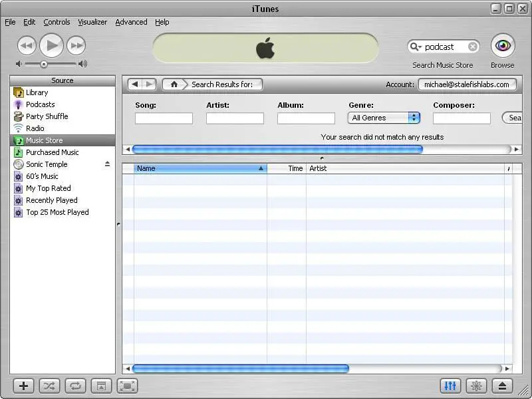Open the Controls menu
This screenshot has width=532, height=399.
coord(57,22)
